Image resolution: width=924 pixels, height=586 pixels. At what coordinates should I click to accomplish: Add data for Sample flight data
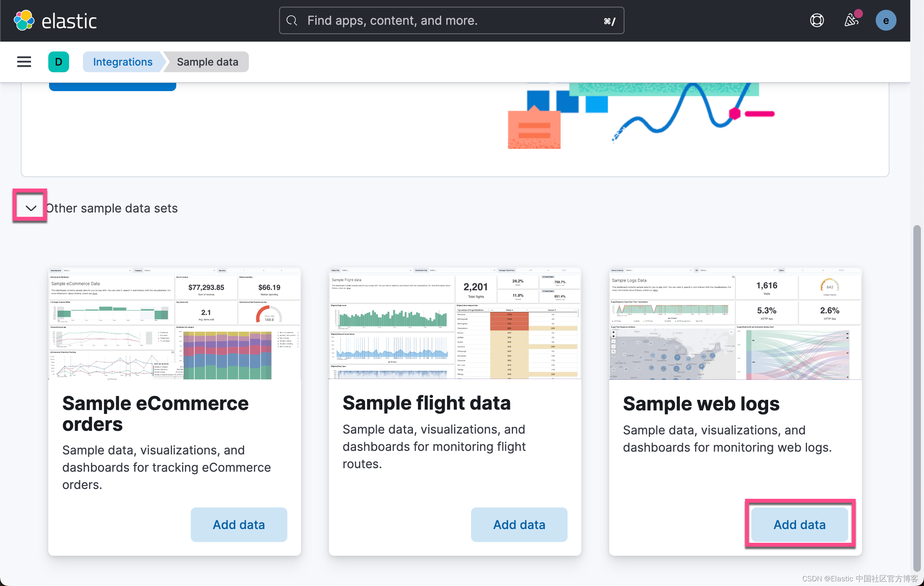pyautogui.click(x=519, y=524)
